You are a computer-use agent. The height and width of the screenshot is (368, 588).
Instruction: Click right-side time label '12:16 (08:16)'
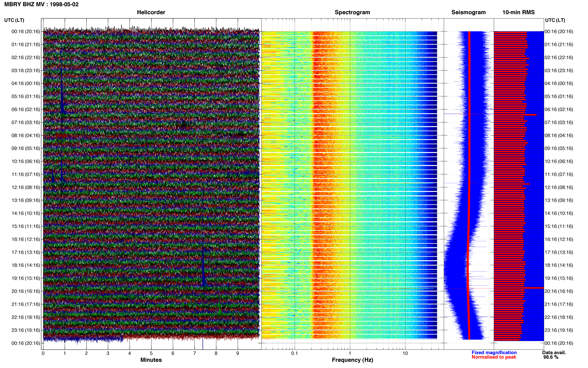[x=559, y=187]
